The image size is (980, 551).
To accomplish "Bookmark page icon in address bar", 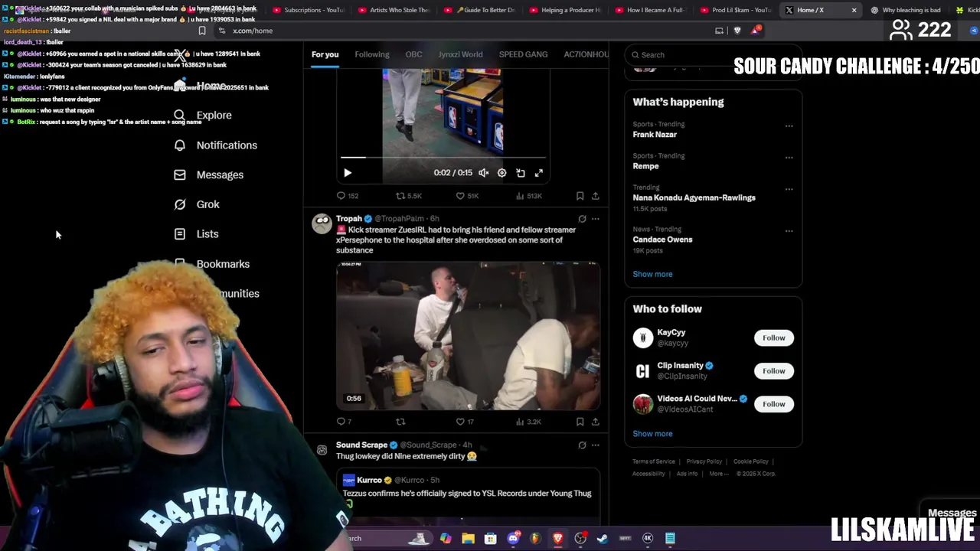I will click(x=202, y=31).
